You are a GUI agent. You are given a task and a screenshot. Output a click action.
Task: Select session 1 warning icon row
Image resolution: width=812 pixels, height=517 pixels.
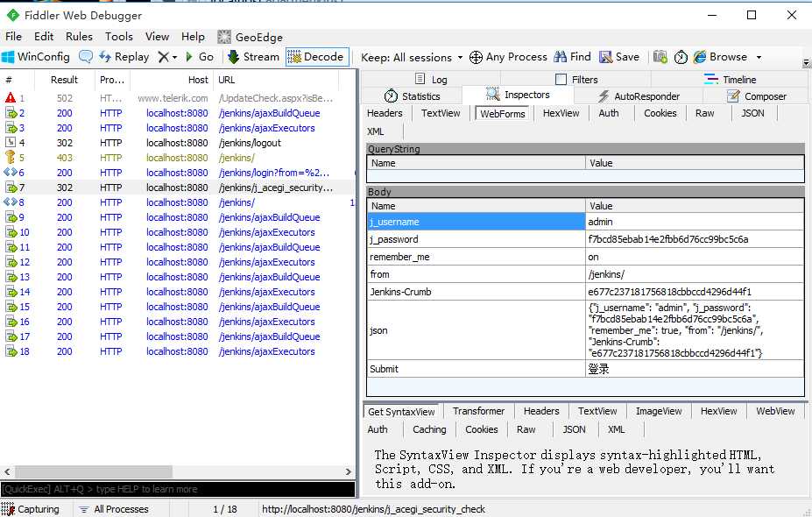point(11,98)
